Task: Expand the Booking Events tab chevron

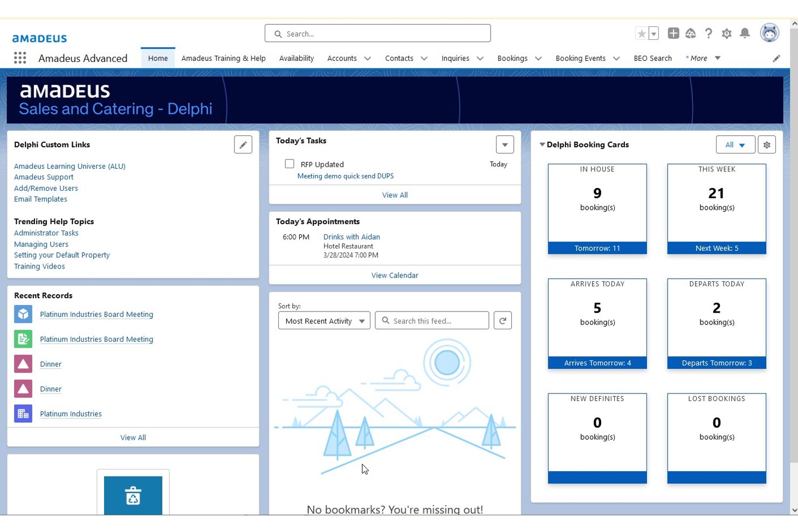Action: pos(616,58)
